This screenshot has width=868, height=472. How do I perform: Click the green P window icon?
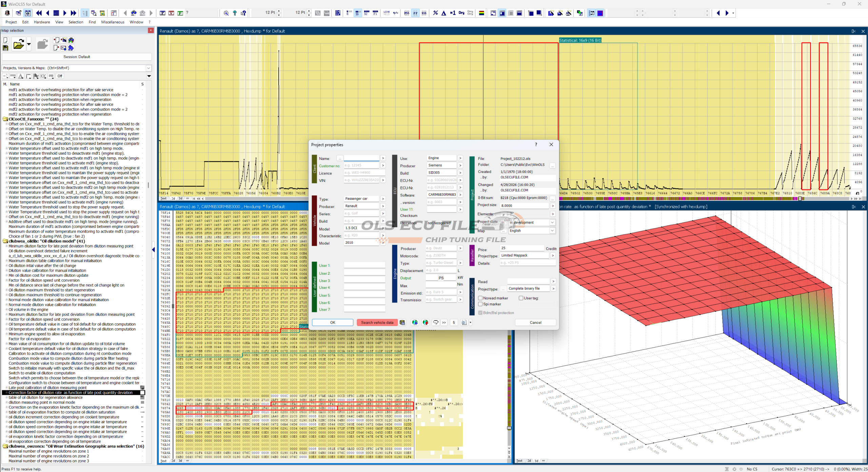pyautogui.click(x=180, y=13)
